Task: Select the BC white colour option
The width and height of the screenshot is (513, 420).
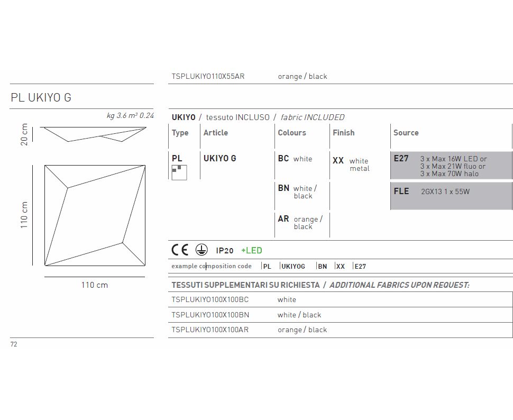Action: coord(295,159)
